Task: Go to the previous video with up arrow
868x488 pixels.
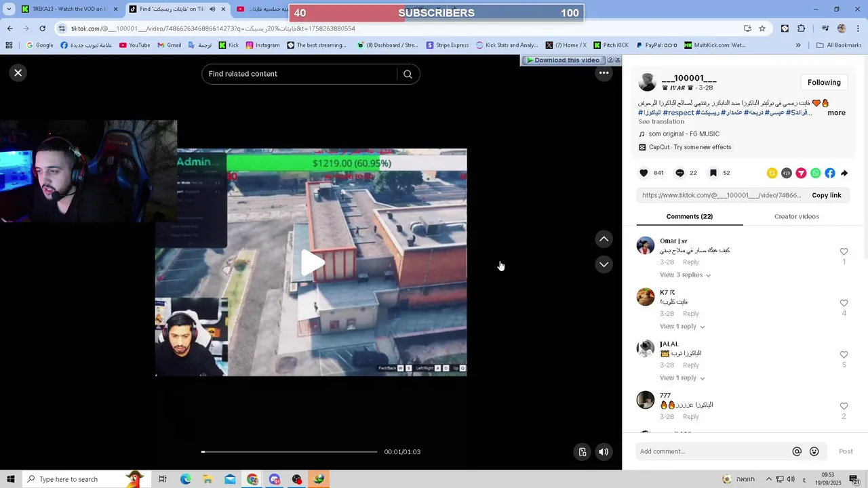Action: [x=604, y=239]
